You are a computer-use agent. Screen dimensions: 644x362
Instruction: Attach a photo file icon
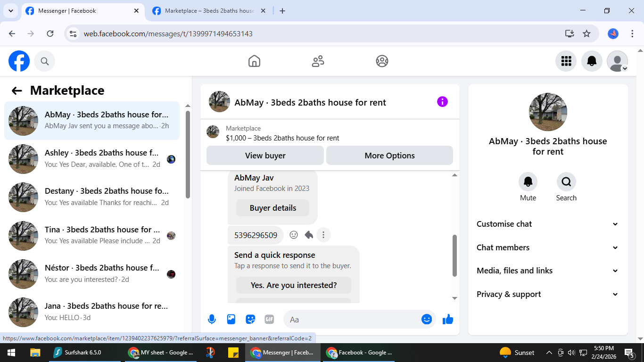[x=231, y=320]
